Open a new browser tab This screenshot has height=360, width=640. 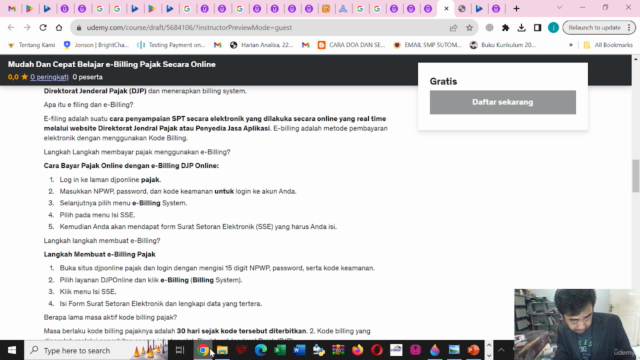coord(516,9)
